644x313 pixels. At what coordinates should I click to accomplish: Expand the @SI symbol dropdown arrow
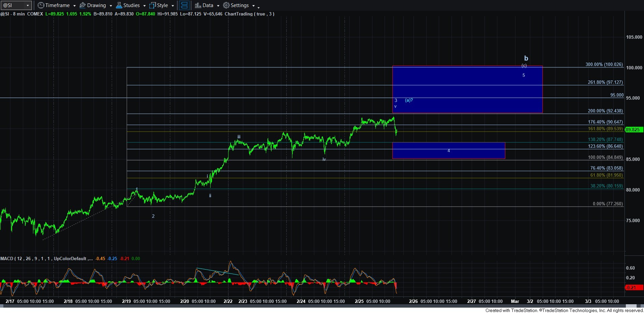28,5
